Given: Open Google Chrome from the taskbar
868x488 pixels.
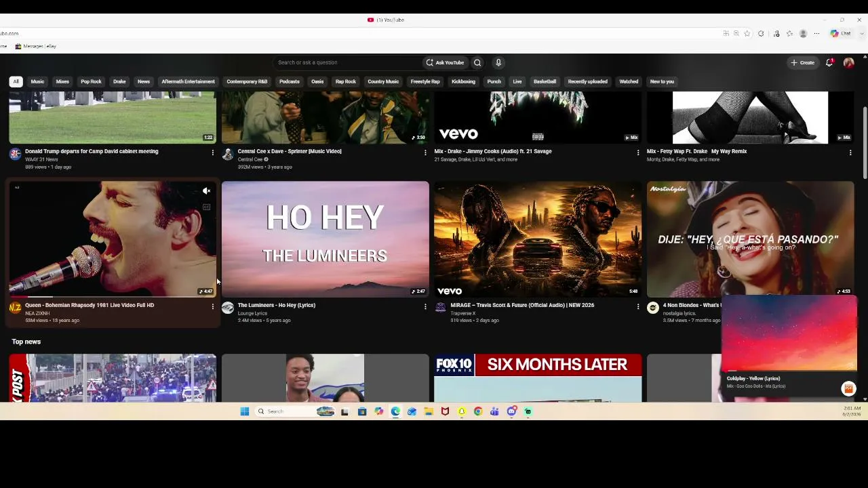Looking at the screenshot, I should point(478,411).
